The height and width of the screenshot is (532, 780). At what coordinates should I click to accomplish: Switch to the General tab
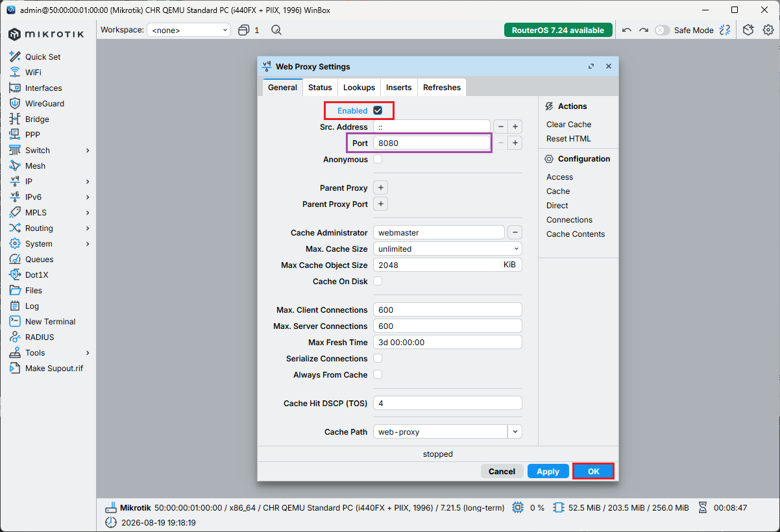tap(282, 88)
